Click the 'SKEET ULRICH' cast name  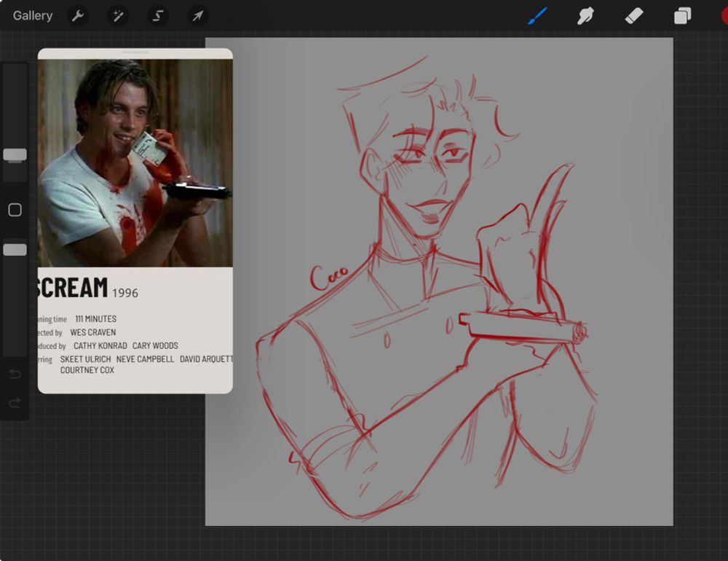85,359
